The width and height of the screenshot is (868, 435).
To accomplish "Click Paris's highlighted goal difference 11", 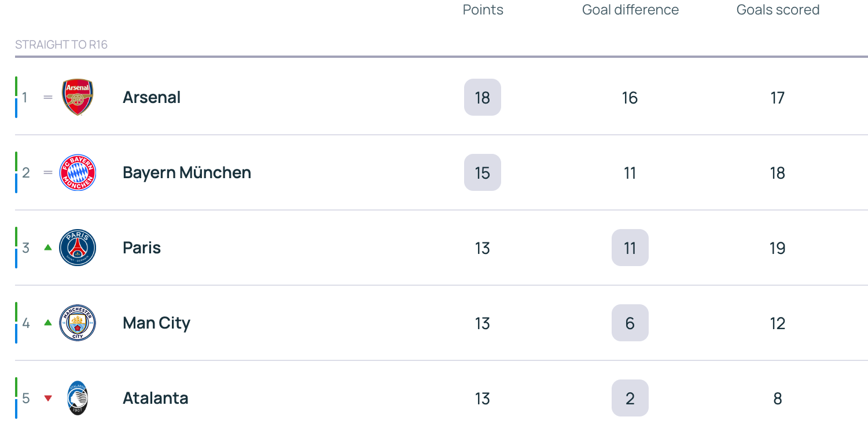I will (x=630, y=248).
